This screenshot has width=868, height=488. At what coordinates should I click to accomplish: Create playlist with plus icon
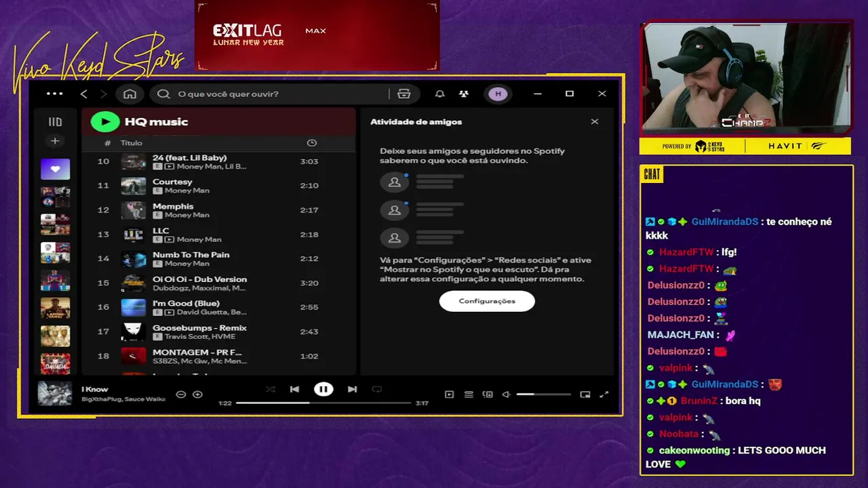click(55, 141)
